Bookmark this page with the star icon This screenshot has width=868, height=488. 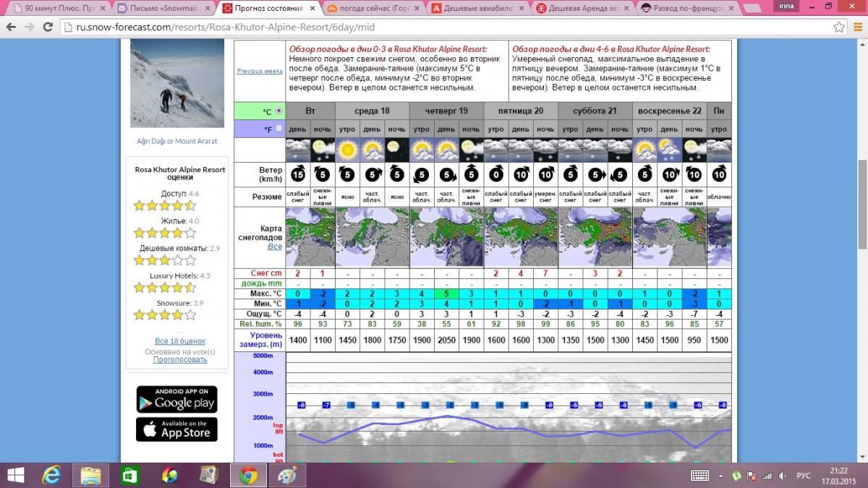tap(839, 27)
